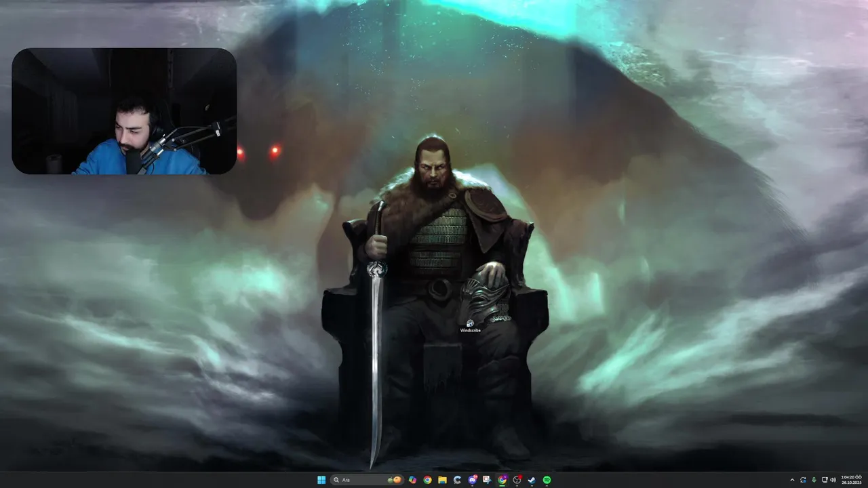Image resolution: width=868 pixels, height=488 pixels.
Task: Open Spotify from the taskbar
Action: [547, 480]
